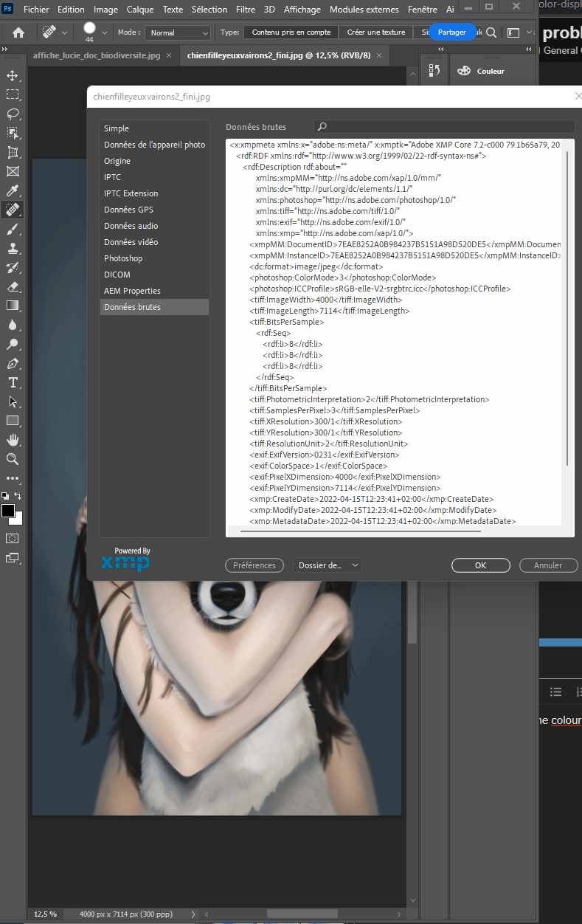Select the Frame tool

point(13,171)
